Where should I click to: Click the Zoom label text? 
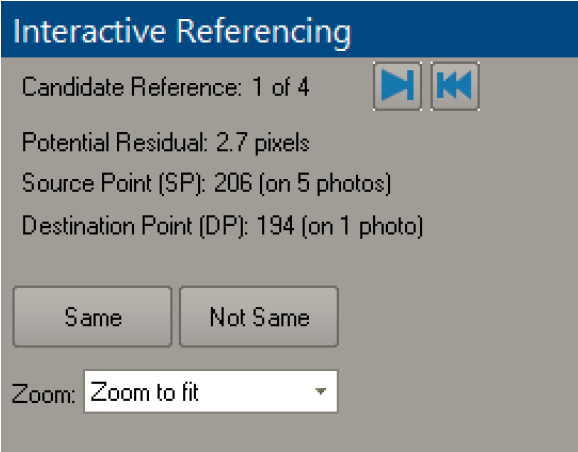[x=43, y=394]
